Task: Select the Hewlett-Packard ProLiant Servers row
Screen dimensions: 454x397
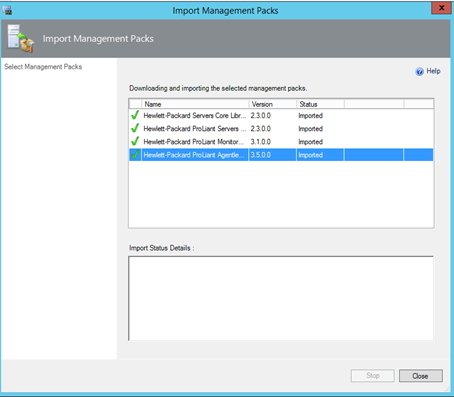Action: (281, 129)
